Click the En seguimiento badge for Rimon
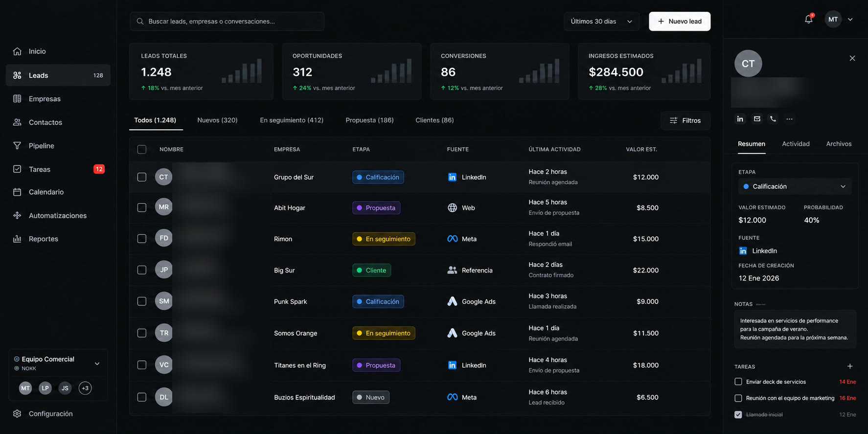The image size is (868, 434). point(384,239)
